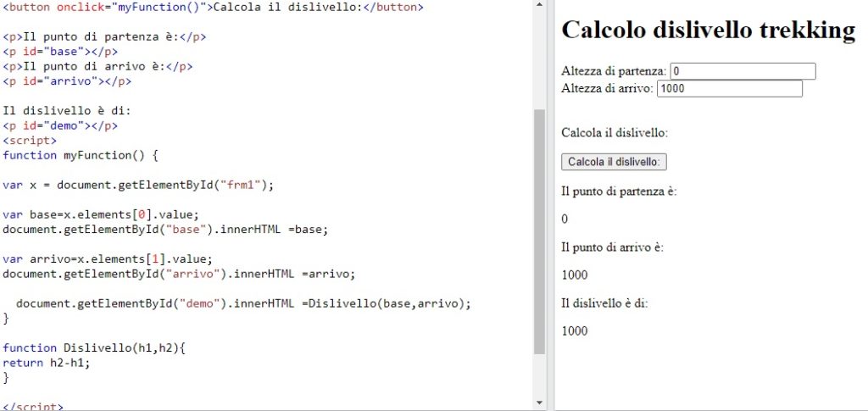Focus the Altezza di arrivo input field
Image resolution: width=868 pixels, height=411 pixels.
pyautogui.click(x=729, y=89)
